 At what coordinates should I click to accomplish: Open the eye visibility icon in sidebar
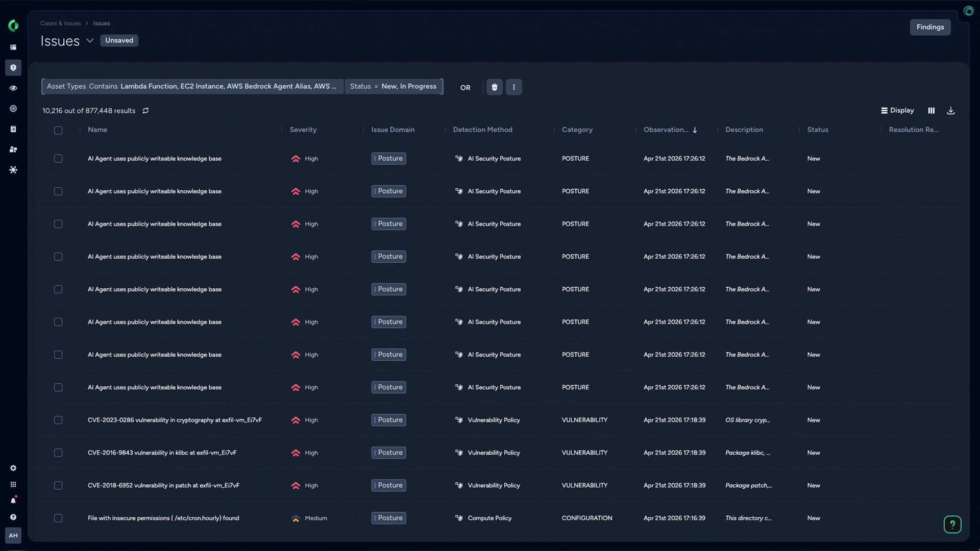tap(13, 88)
